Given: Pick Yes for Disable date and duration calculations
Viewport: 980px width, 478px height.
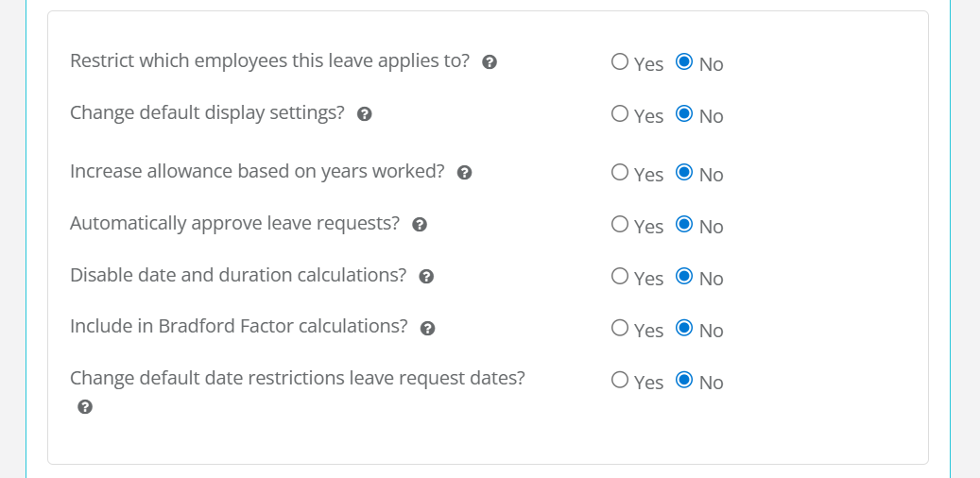Looking at the screenshot, I should tap(620, 277).
